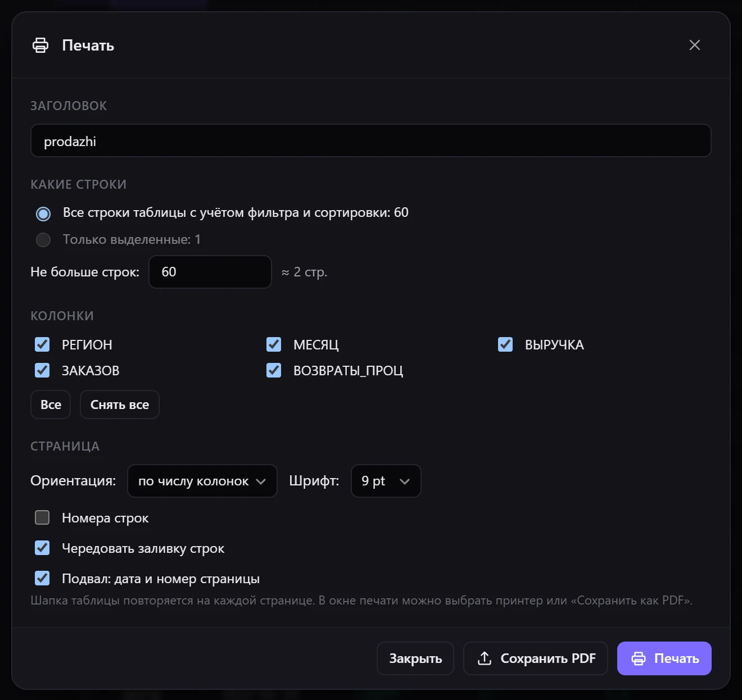Focus the Не больше строк field
This screenshot has height=700, width=742.
pos(210,272)
